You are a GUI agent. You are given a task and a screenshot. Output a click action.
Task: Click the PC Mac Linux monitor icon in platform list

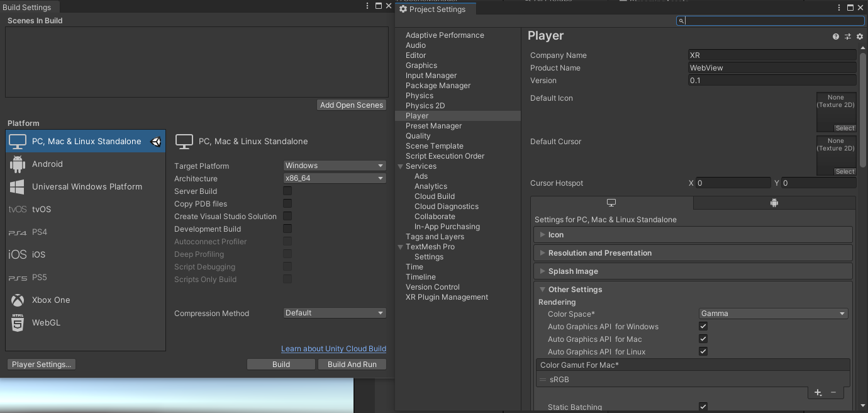point(18,141)
